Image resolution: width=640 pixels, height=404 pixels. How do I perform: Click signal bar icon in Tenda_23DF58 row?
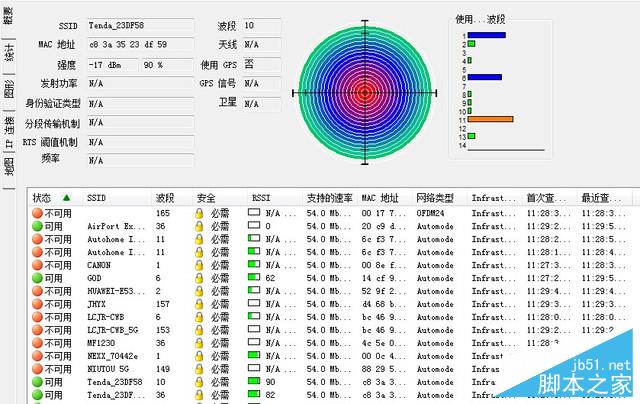pos(254,381)
